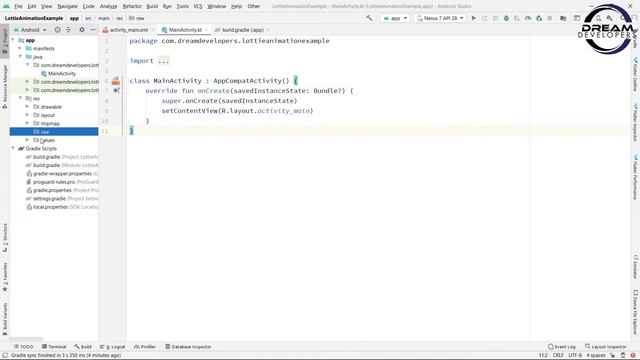Screen dimensions: 640x360
Task: Click the UTF-8 encoding in status bar
Action: click(x=575, y=355)
